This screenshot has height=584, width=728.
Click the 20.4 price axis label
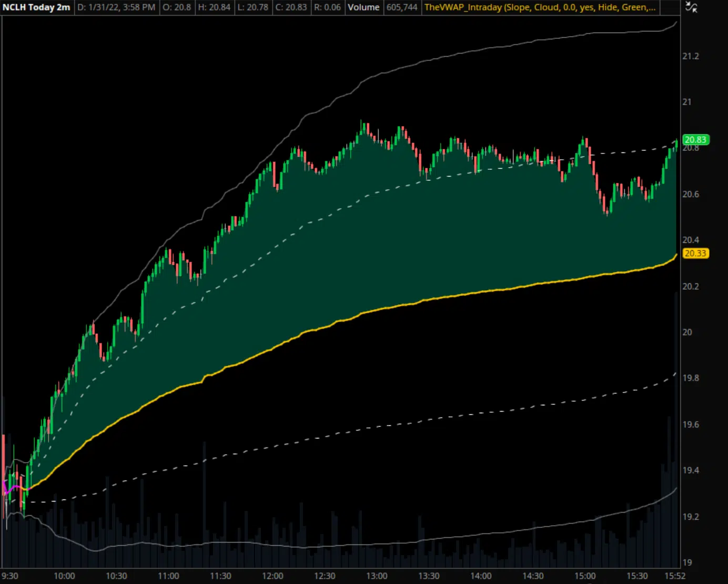pyautogui.click(x=691, y=240)
